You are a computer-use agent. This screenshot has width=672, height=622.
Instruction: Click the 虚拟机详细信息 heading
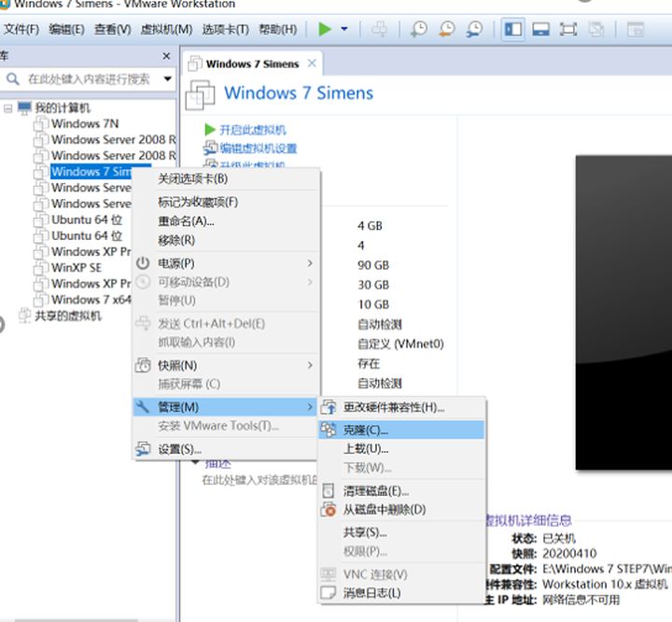[529, 521]
